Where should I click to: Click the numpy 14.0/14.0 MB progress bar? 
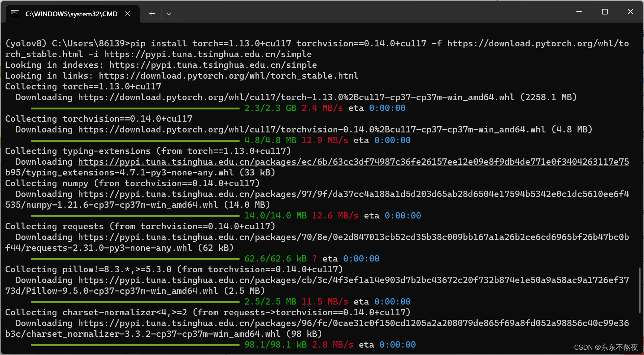[x=135, y=216]
